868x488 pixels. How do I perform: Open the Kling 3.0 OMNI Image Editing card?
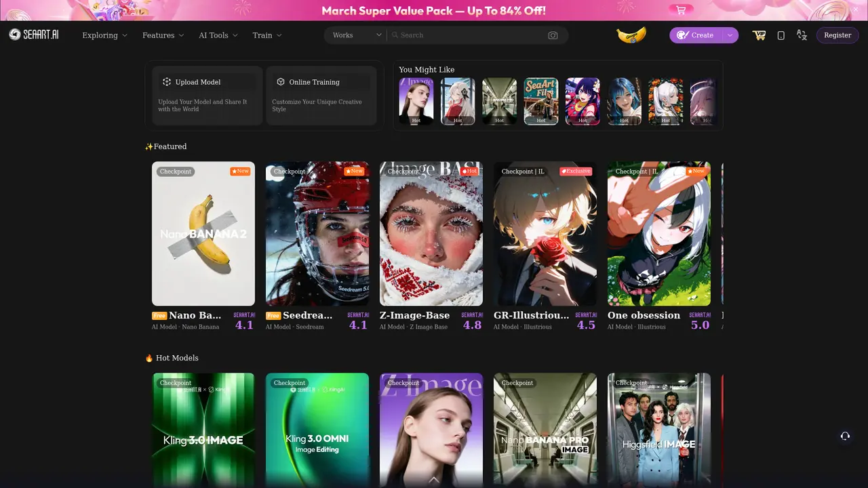[x=317, y=430]
